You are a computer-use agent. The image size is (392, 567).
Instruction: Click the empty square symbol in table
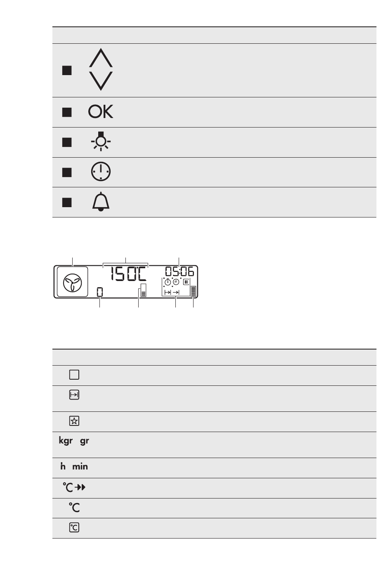pyautogui.click(x=74, y=375)
